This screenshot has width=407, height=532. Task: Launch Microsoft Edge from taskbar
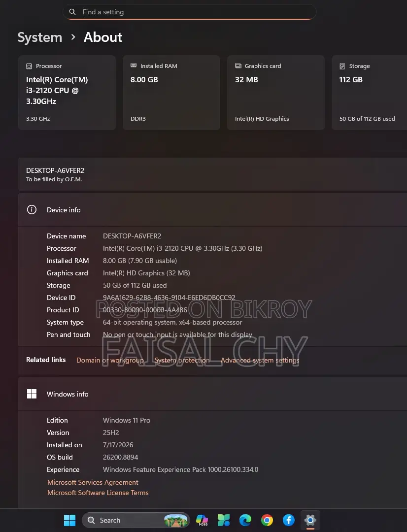pyautogui.click(x=245, y=520)
